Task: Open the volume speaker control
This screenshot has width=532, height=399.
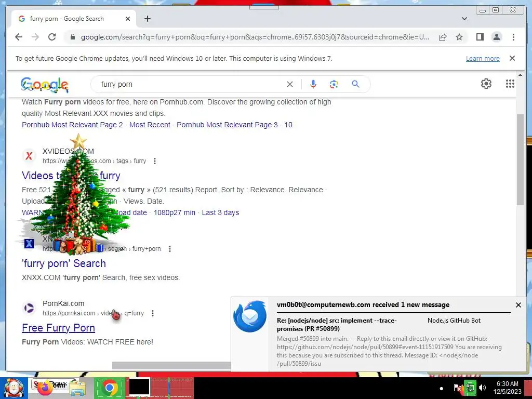Action: coord(483,388)
